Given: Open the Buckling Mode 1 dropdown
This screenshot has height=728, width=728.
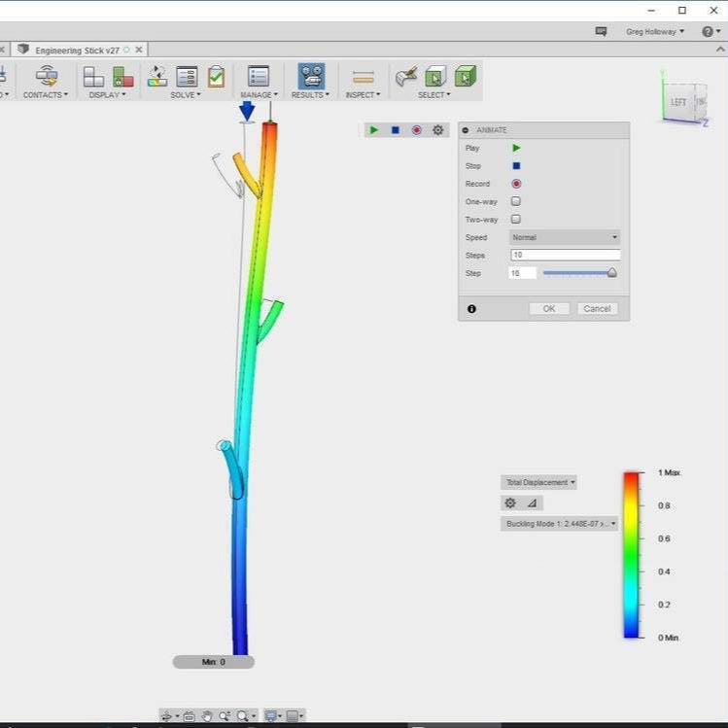Looking at the screenshot, I should (x=560, y=524).
